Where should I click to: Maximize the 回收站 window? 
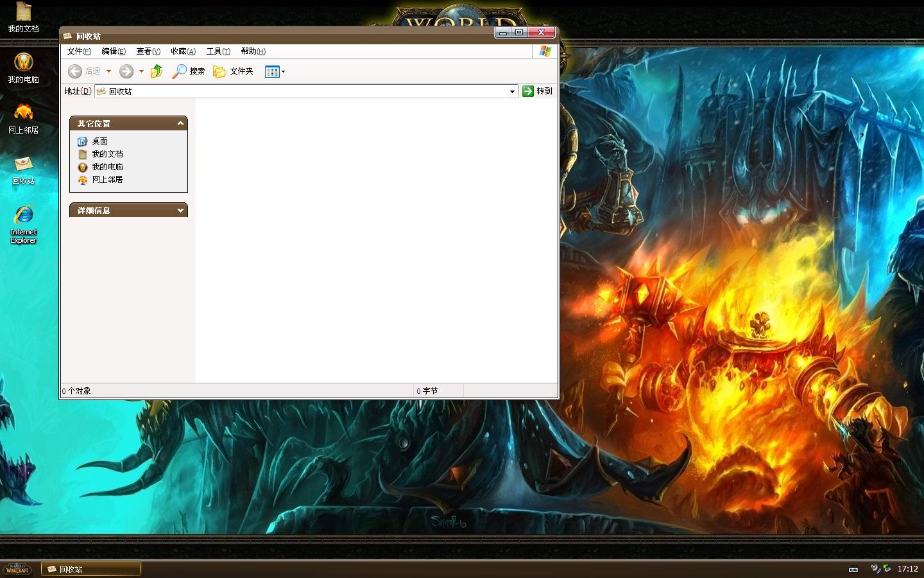519,32
